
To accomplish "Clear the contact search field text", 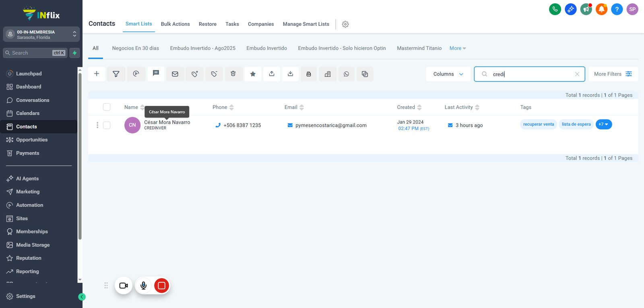I will click(577, 74).
